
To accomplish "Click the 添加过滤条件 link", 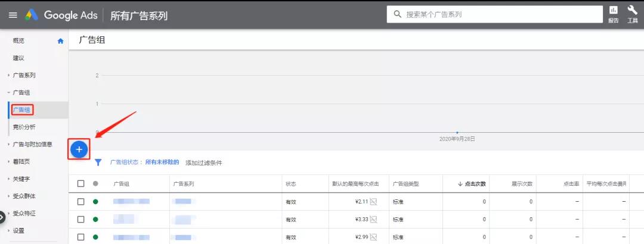I will (x=204, y=163).
